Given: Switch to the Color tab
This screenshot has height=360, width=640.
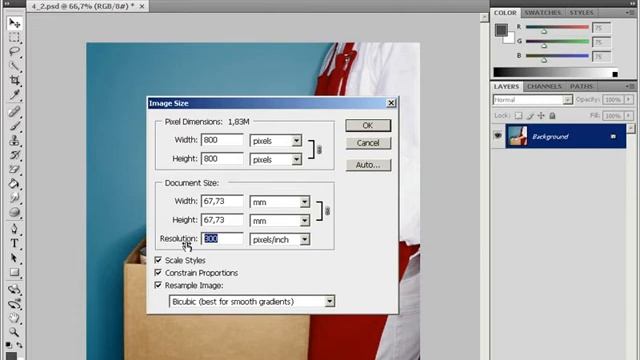Looking at the screenshot, I should point(505,13).
